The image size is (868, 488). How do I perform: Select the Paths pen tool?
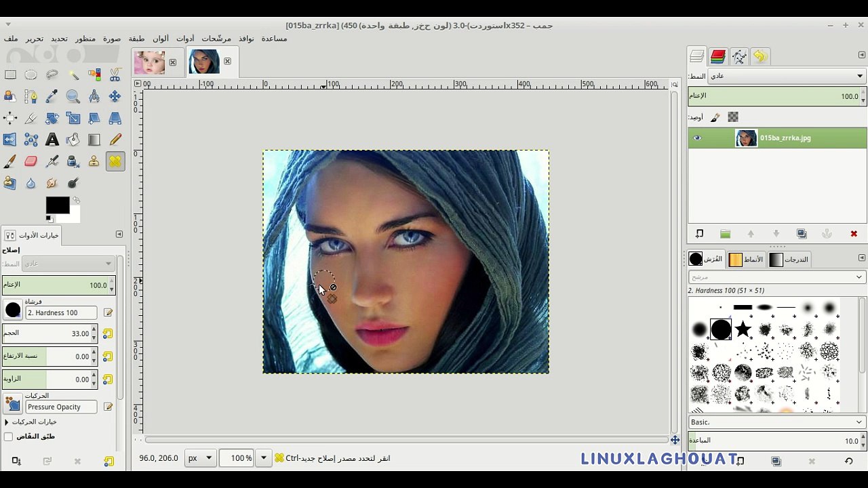[31, 97]
